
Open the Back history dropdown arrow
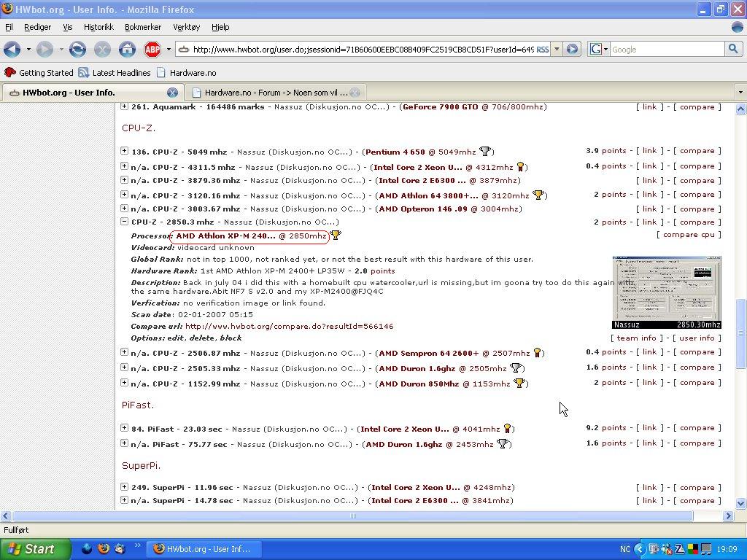click(28, 49)
